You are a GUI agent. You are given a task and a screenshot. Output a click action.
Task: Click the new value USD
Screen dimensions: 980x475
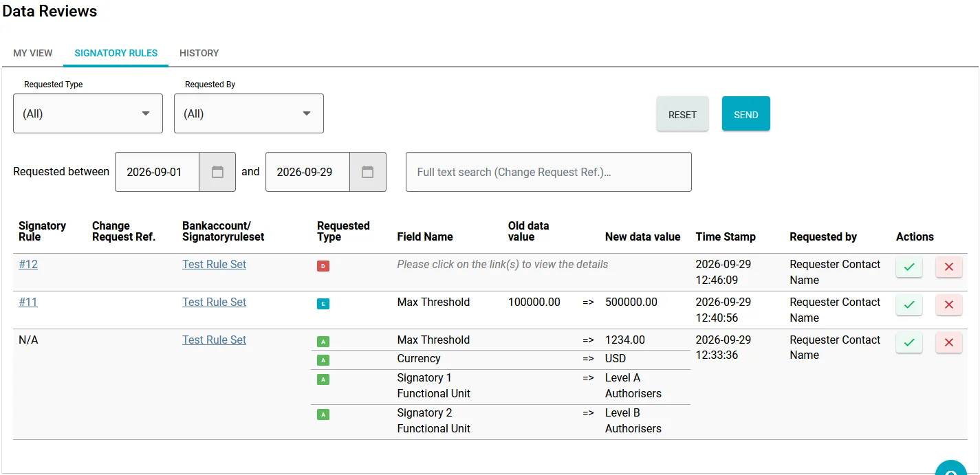[616, 359]
